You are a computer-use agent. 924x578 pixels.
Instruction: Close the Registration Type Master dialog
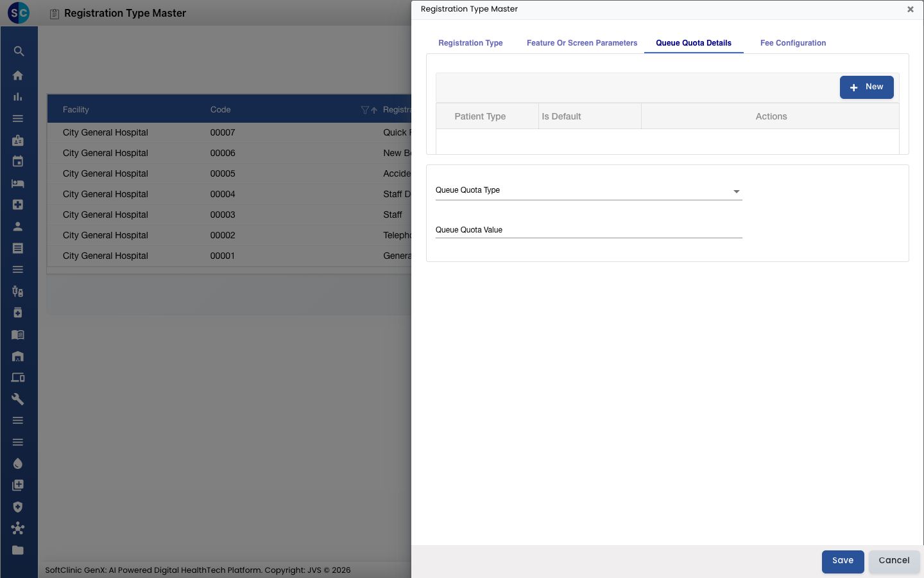910,9
